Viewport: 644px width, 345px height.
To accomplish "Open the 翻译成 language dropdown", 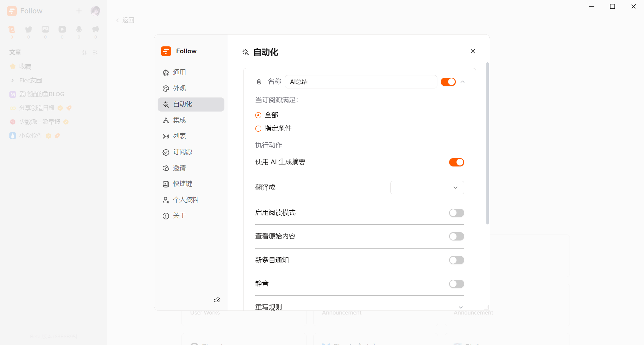I will pyautogui.click(x=427, y=188).
